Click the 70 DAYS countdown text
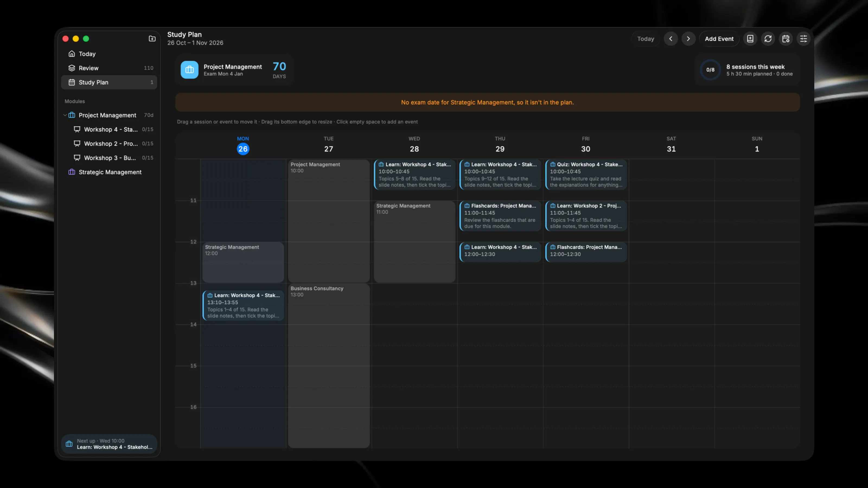Viewport: 868px width, 488px height. [279, 70]
